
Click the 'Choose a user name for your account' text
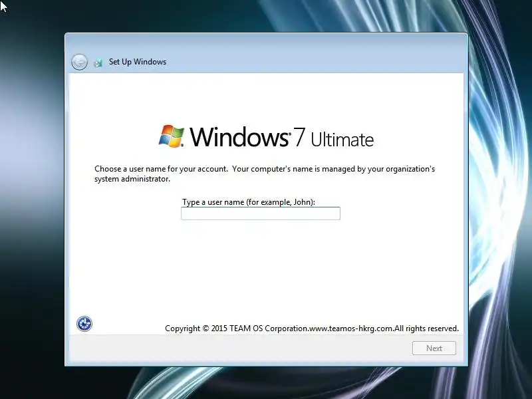coord(161,169)
